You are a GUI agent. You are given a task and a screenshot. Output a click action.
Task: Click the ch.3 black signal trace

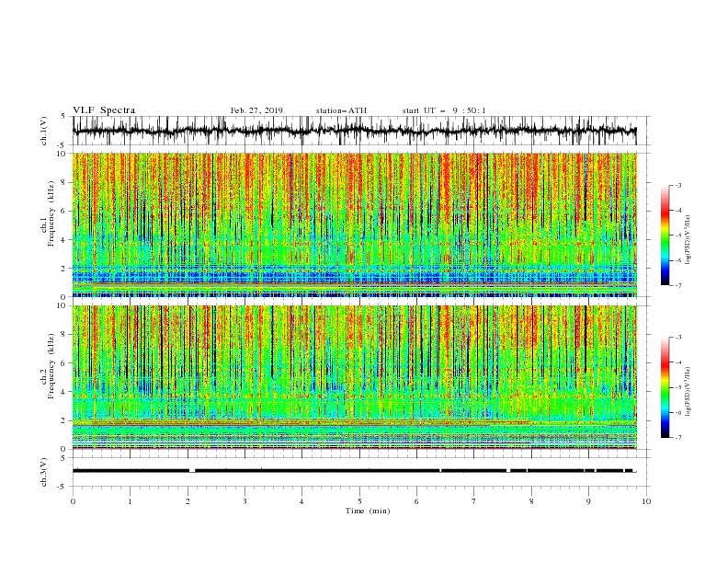355,471
